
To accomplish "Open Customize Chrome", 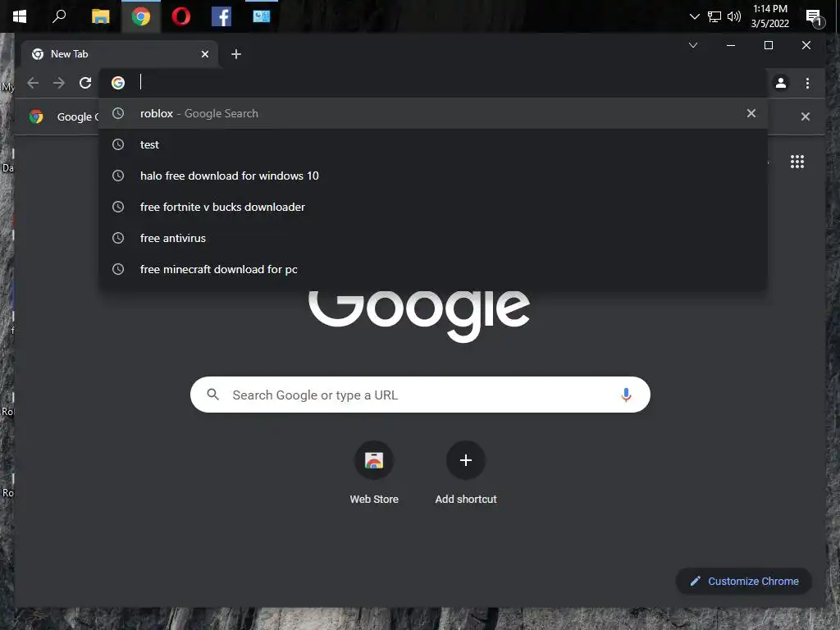I will click(743, 582).
